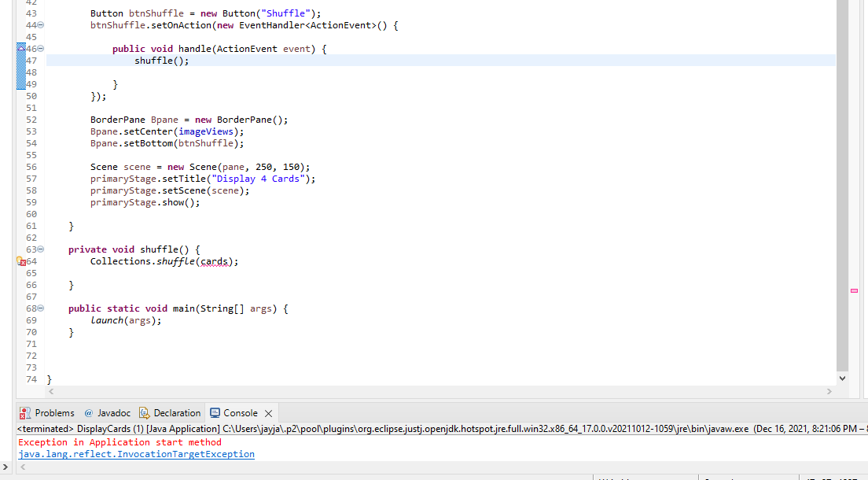Collapse the setOnAction block at line 44
The width and height of the screenshot is (868, 480).
click(41, 24)
